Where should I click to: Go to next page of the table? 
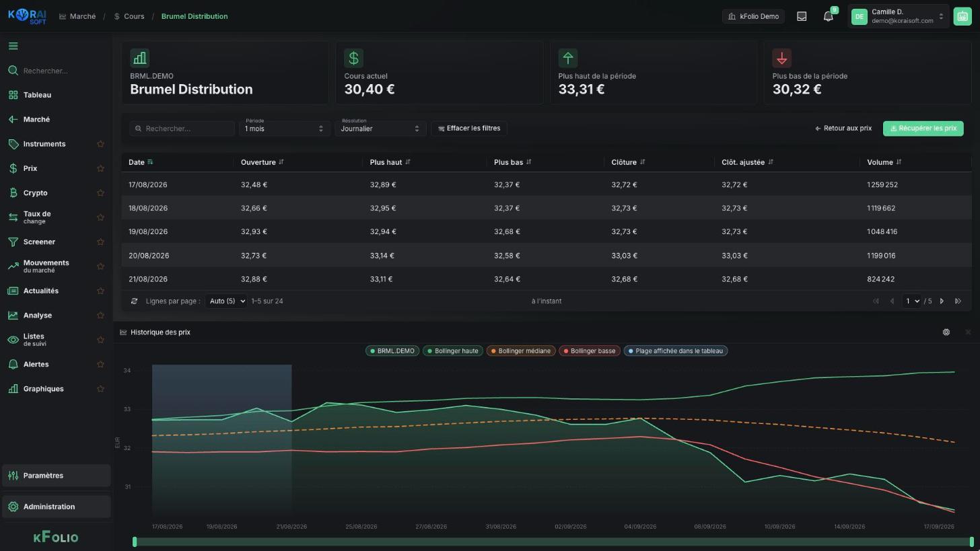[x=942, y=301]
